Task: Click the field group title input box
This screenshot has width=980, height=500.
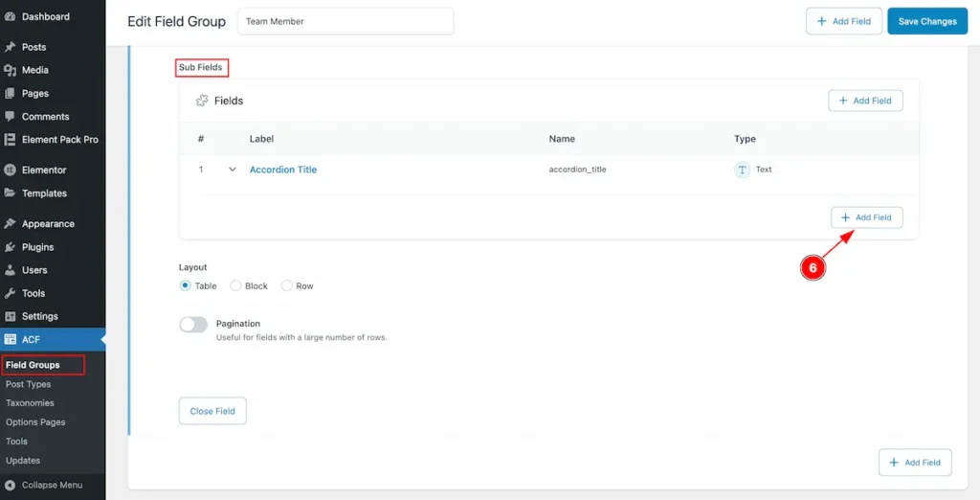Action: (x=345, y=21)
